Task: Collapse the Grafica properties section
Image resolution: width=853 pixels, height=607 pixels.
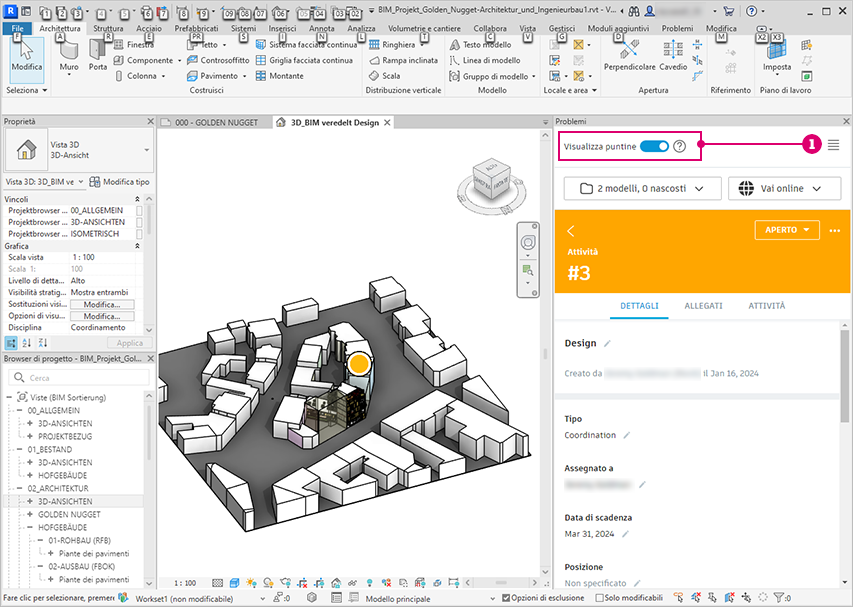Action: 137,246
